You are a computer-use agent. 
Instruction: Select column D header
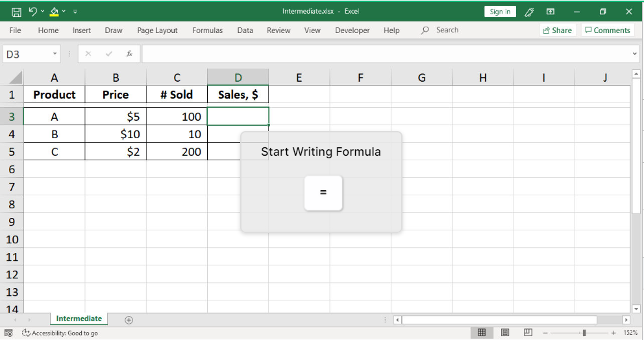pyautogui.click(x=238, y=78)
